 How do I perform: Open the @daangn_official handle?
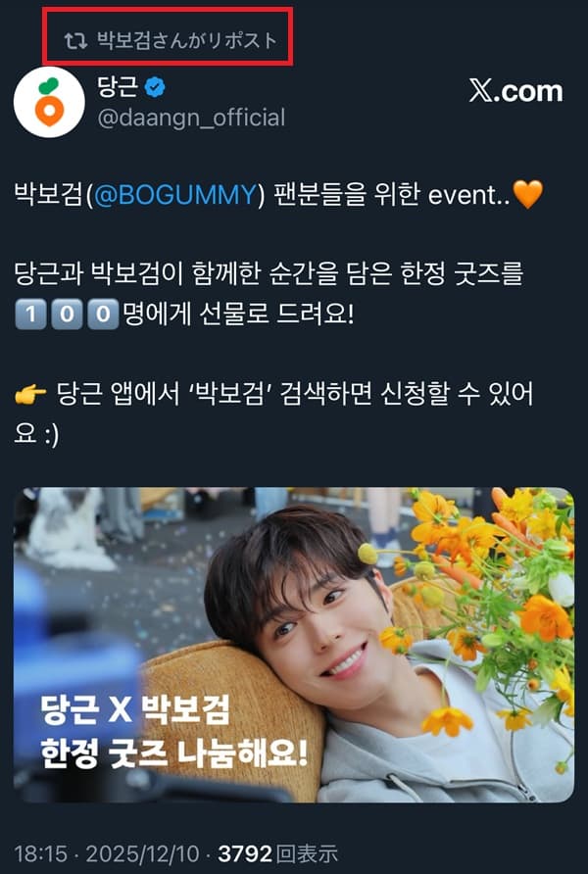click(x=191, y=119)
